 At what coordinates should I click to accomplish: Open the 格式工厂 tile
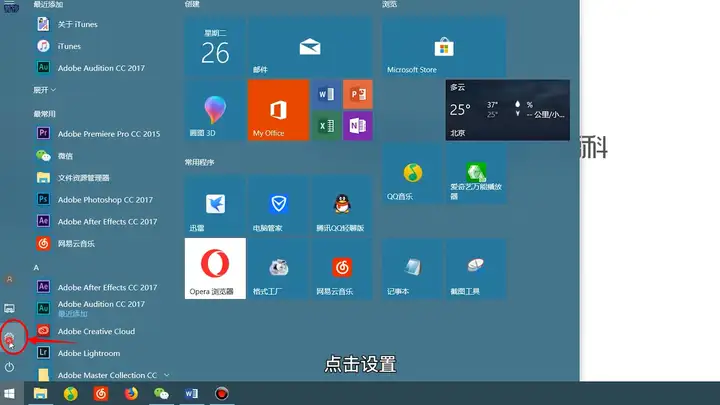[x=278, y=269]
